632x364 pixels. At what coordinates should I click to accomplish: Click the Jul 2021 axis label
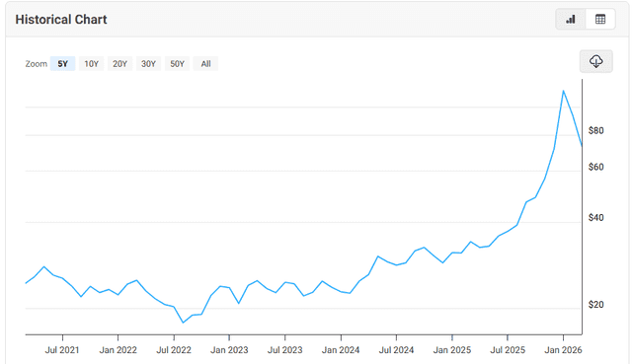tap(62, 350)
